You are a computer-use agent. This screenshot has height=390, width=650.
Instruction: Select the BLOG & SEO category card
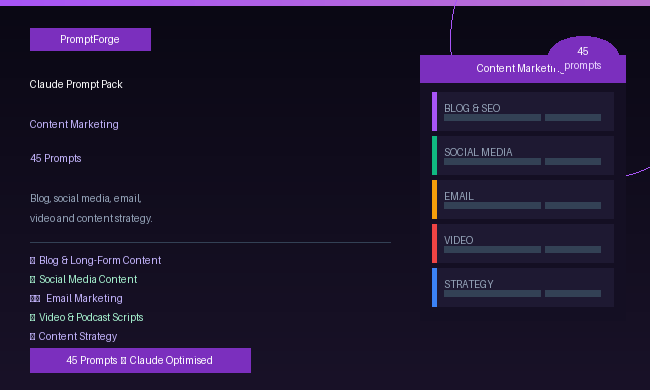point(523,111)
